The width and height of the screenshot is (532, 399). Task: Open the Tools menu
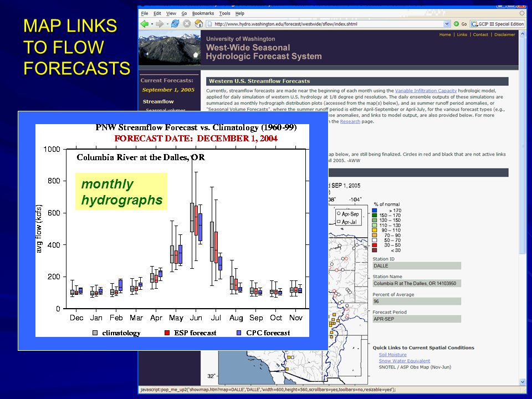224,13
